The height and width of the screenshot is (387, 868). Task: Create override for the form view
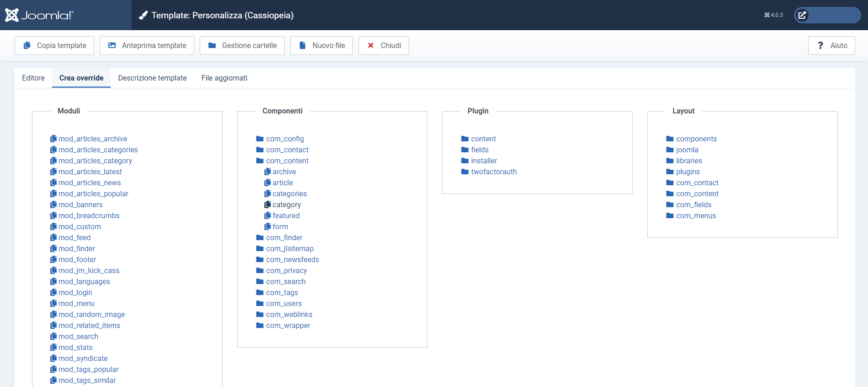(x=277, y=226)
